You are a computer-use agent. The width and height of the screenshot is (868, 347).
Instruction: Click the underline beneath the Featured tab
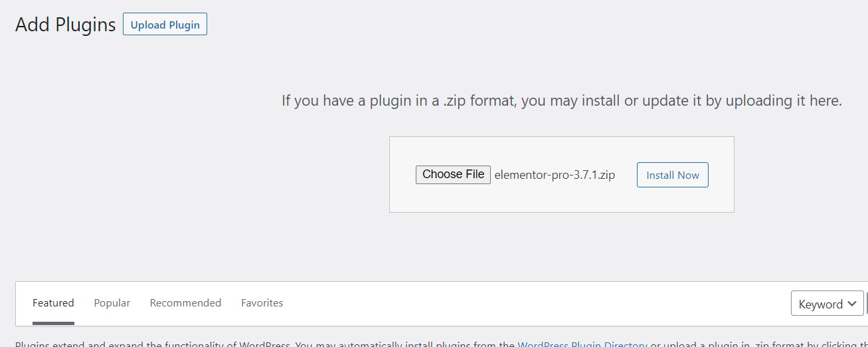pyautogui.click(x=53, y=323)
